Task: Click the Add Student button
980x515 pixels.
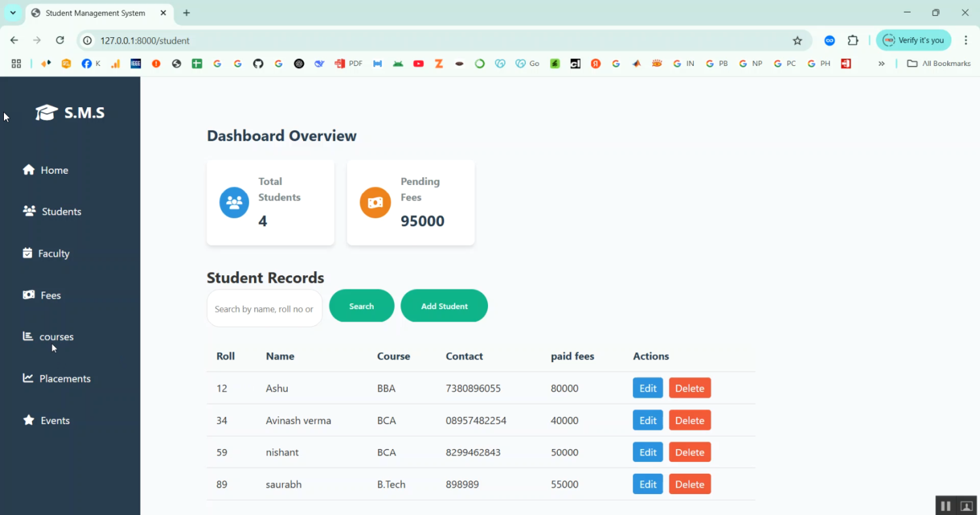Action: (x=444, y=305)
